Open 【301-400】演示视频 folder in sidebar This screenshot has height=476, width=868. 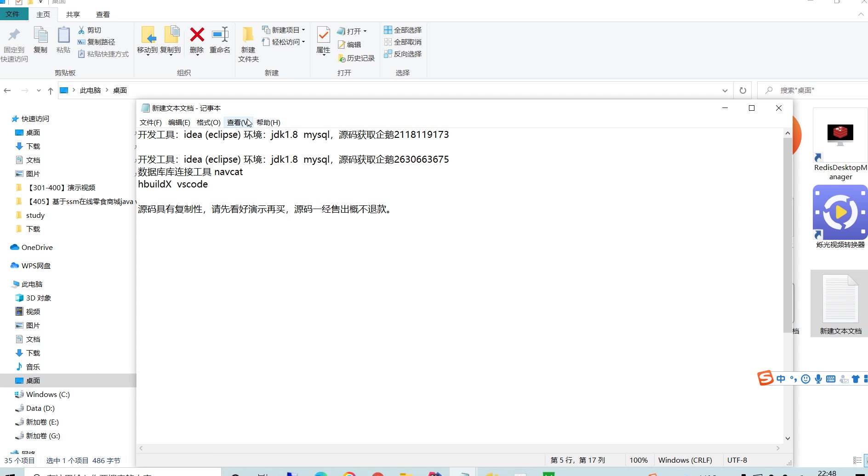click(x=56, y=187)
